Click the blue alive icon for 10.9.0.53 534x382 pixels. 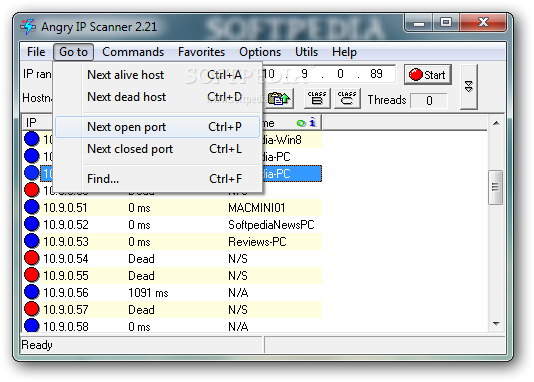pos(32,241)
